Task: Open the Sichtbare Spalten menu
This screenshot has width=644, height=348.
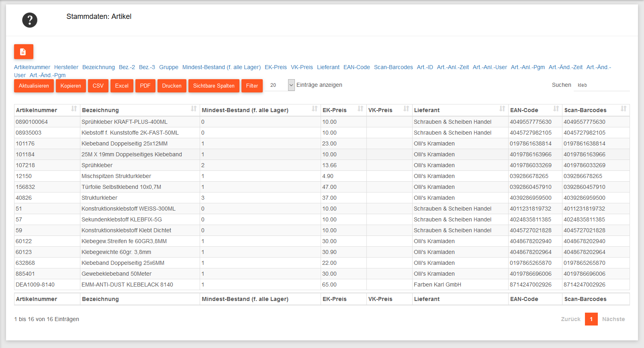Action: [214, 86]
